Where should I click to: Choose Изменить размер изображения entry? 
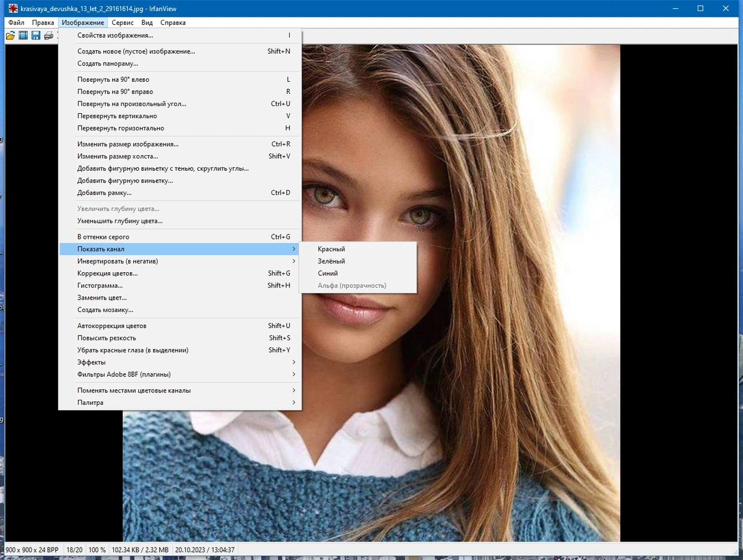[180, 144]
